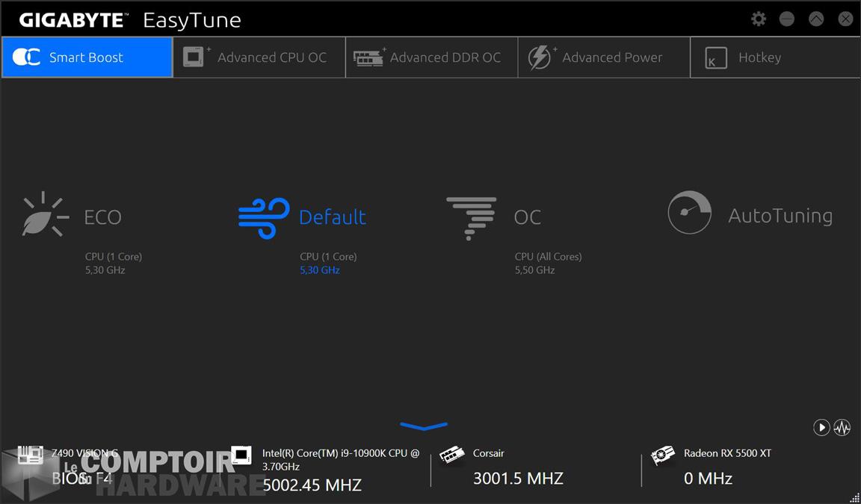Open the Hotkey tab
861x504 pixels.
[775, 57]
